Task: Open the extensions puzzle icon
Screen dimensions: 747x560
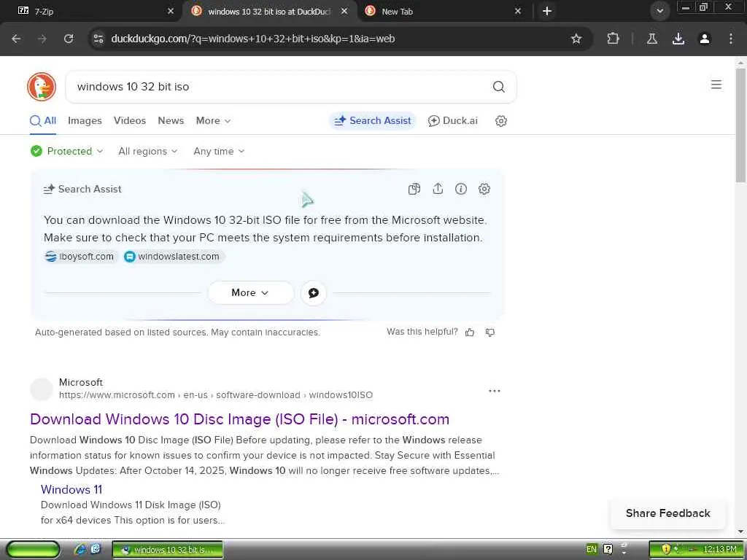Action: (x=613, y=39)
